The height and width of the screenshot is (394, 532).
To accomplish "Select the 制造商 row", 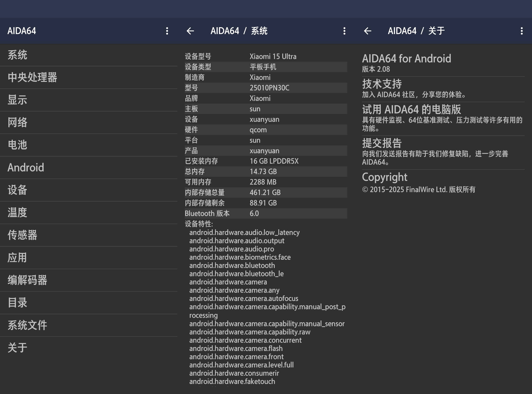I will coord(266,78).
